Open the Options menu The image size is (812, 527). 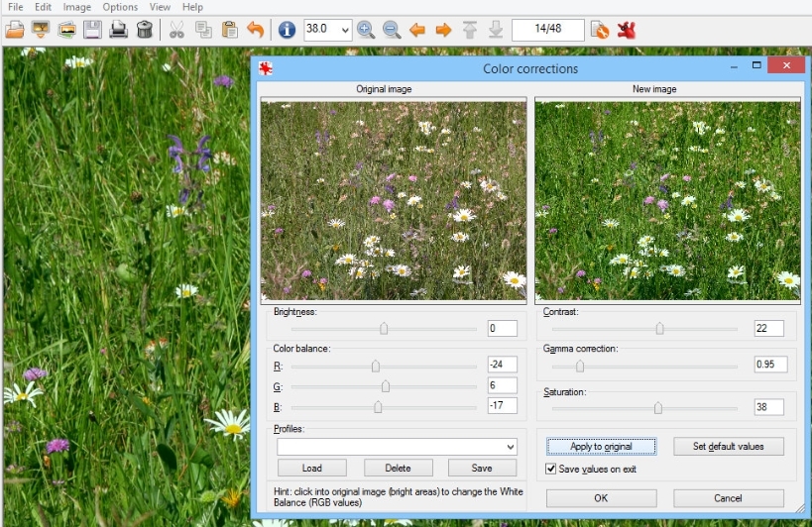120,7
